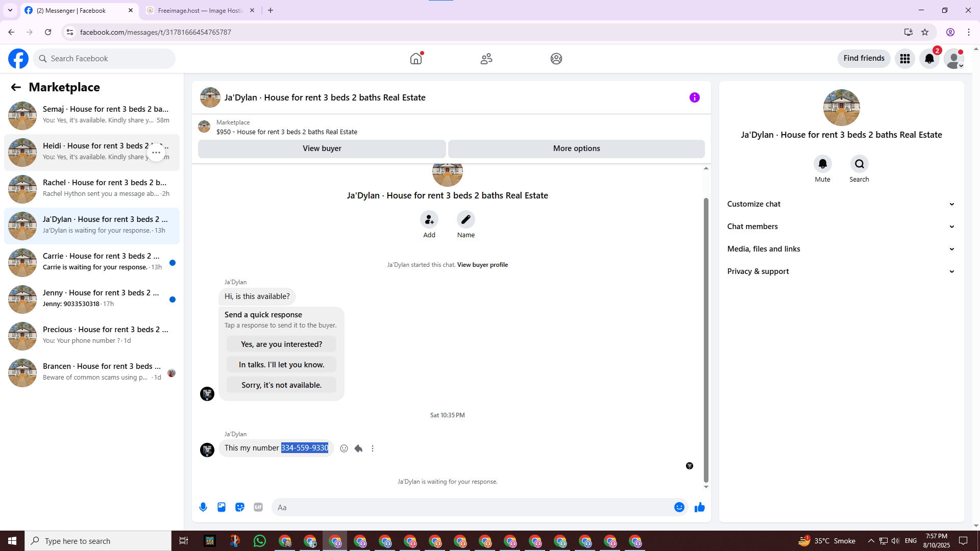Screen dimensions: 980x551
Task: Send a thumbs-up like
Action: 699,507
